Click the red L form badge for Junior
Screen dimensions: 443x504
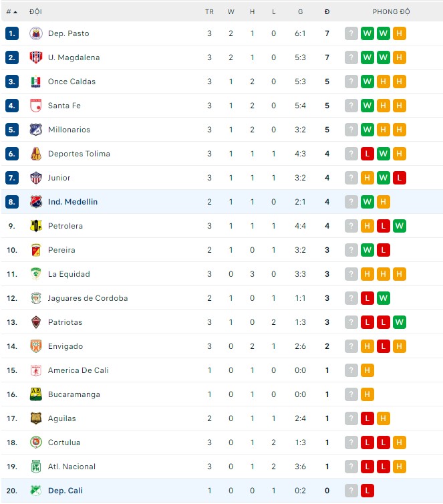click(x=400, y=178)
